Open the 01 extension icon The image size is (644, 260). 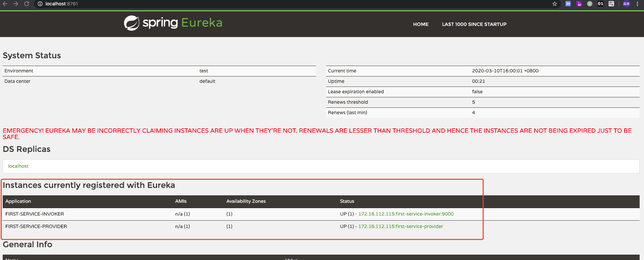tap(601, 4)
